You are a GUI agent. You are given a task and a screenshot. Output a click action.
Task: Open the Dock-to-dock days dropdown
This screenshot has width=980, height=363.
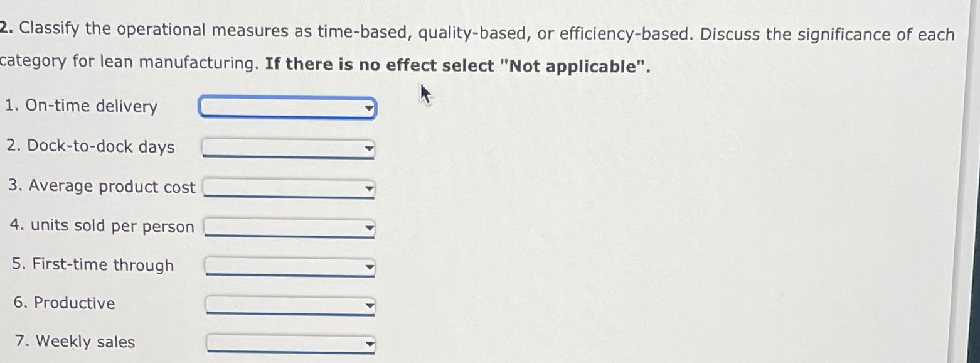tap(287, 149)
